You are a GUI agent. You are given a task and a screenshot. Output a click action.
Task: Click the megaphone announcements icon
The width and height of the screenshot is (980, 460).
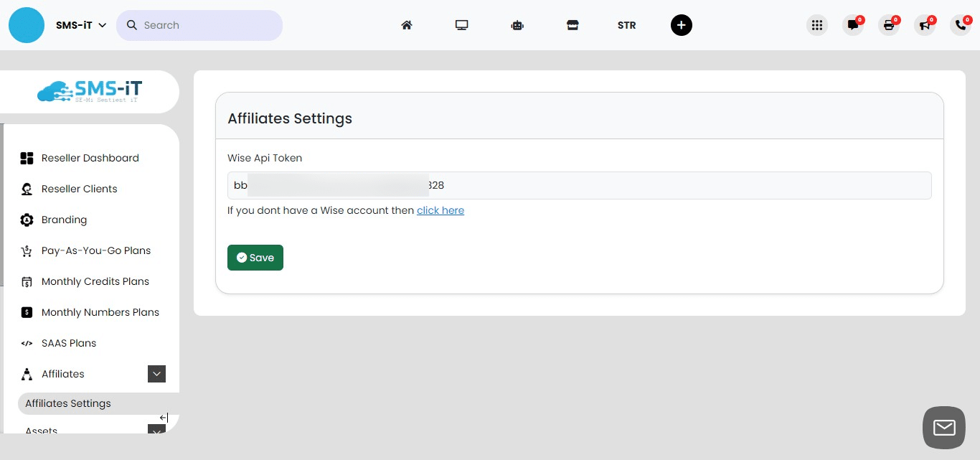[x=925, y=25]
